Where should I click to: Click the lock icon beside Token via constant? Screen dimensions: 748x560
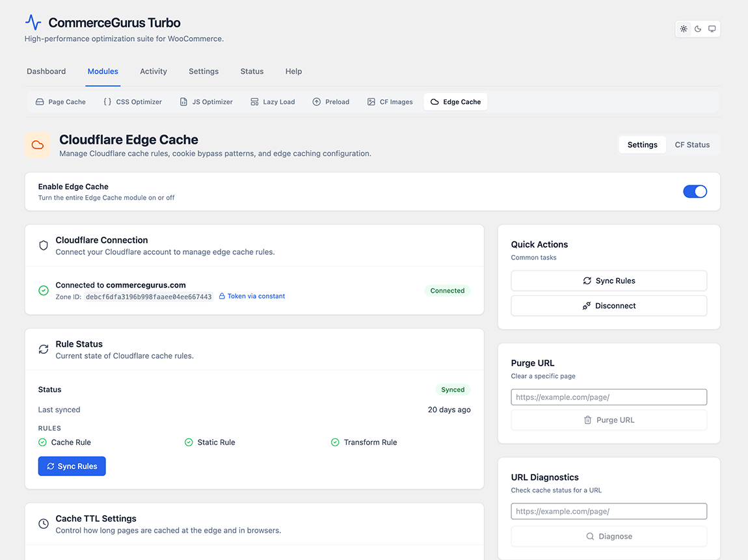pos(222,296)
